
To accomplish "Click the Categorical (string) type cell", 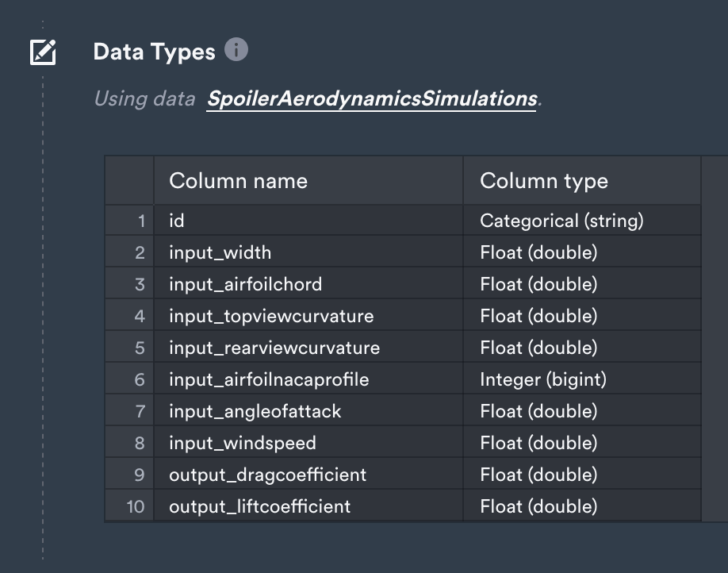I will [582, 221].
